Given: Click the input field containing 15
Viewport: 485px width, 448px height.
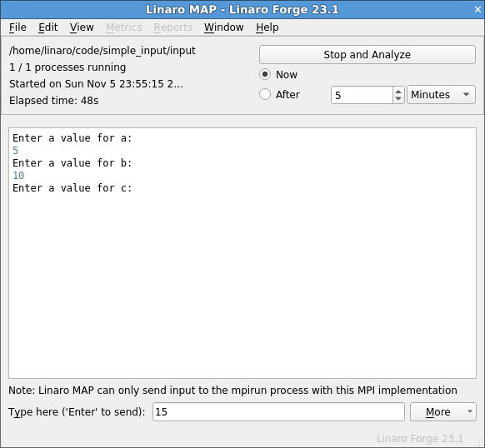Looking at the screenshot, I should (x=278, y=412).
